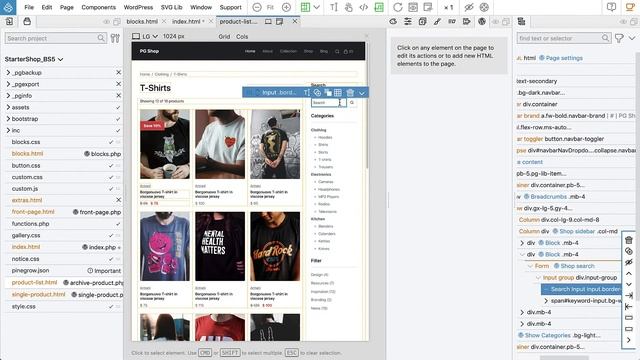Select the text editing tool in toolbar

(x=334, y=7)
